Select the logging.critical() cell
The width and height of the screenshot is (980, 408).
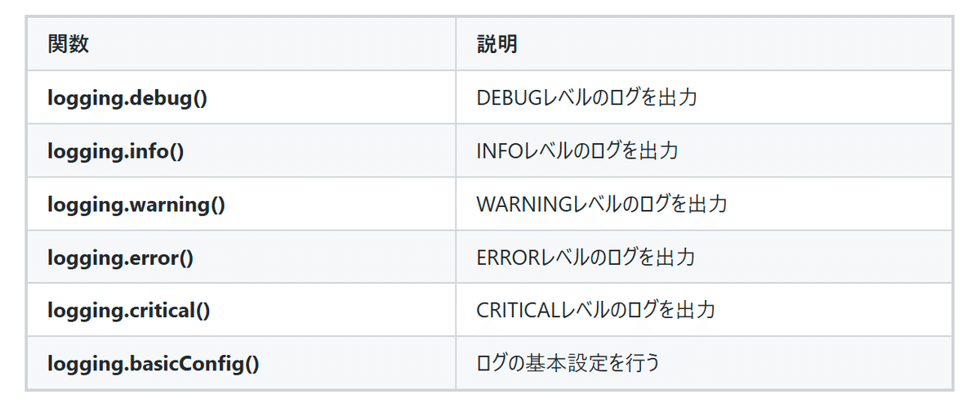click(x=241, y=310)
